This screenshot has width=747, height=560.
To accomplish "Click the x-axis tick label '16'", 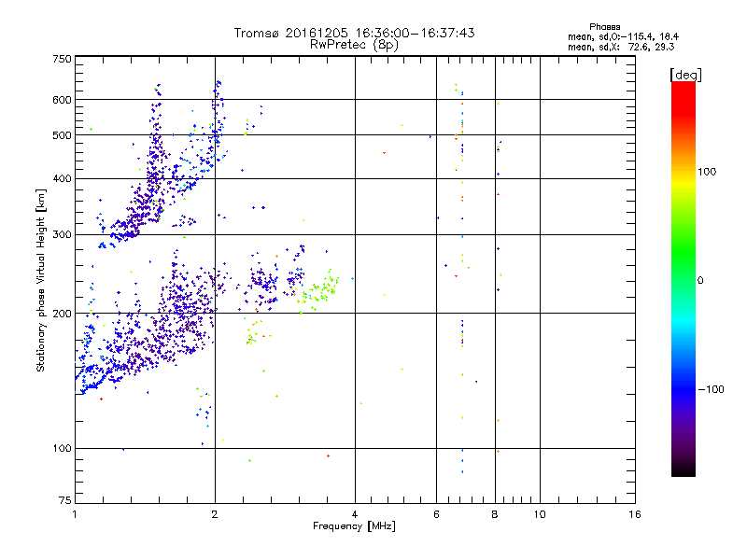I will (635, 514).
